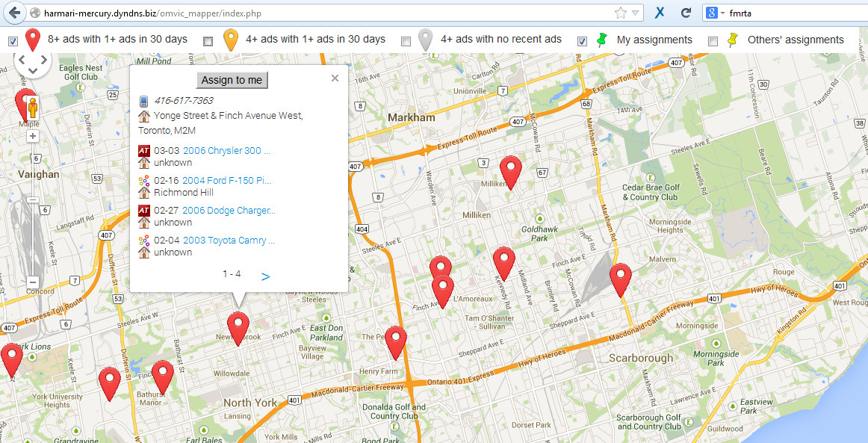Click the browser back arrow button
The image size is (868, 443).
(x=15, y=13)
